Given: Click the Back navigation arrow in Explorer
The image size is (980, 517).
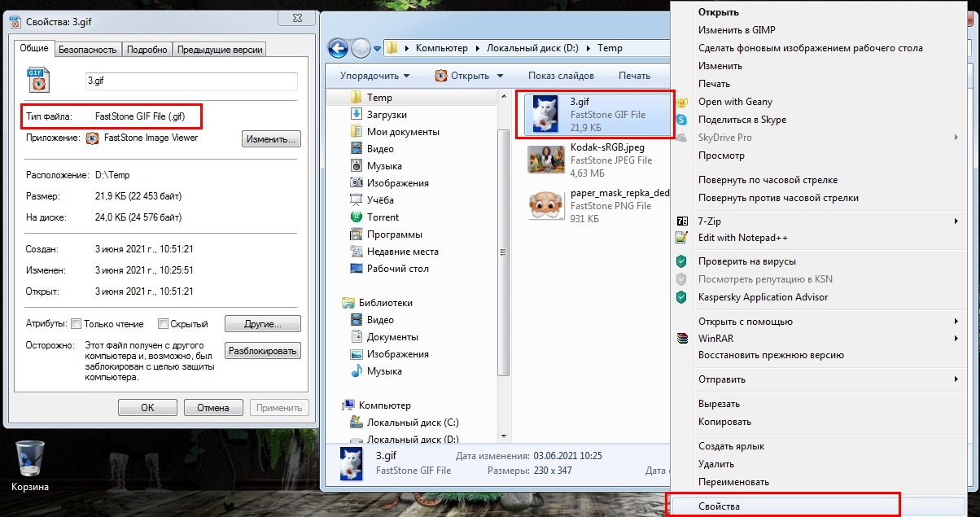Looking at the screenshot, I should tap(339, 48).
